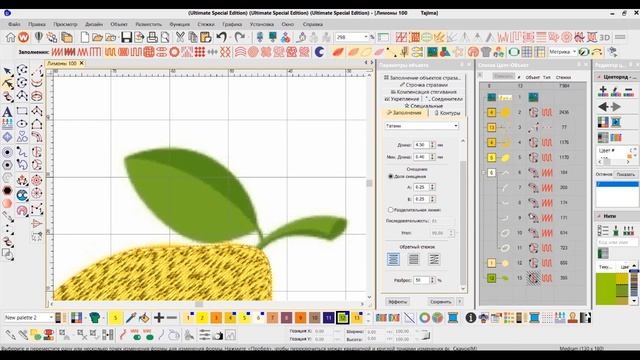This screenshot has height=360, width=640.
Task: Print the design using the printer icon
Action: (152, 38)
